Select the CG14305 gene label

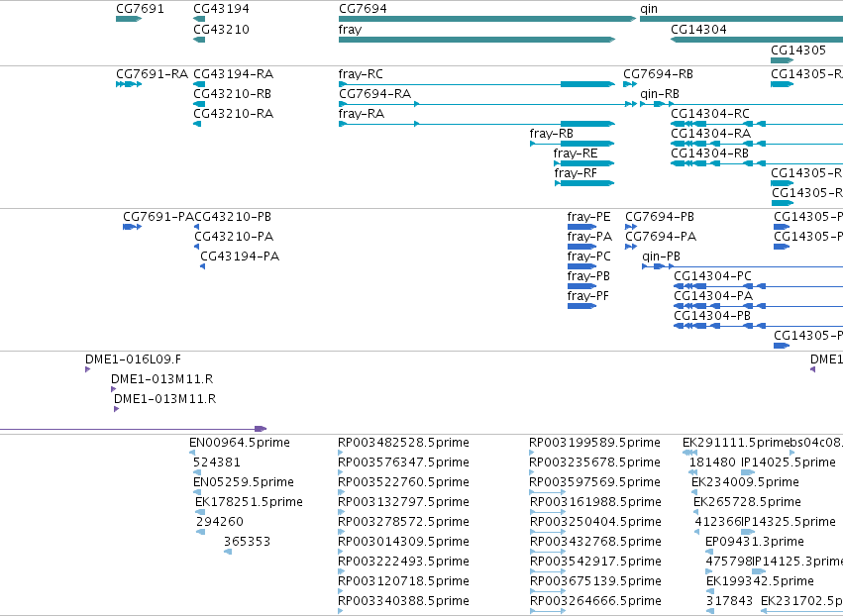click(x=797, y=50)
